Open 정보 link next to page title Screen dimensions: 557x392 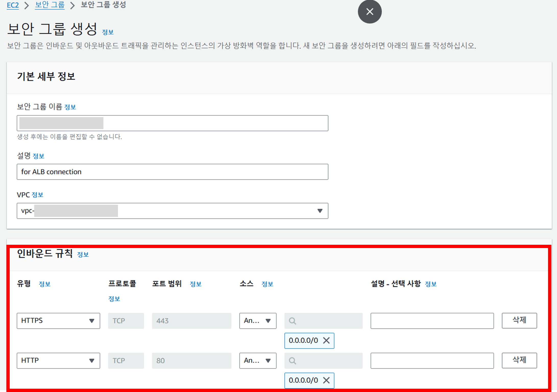click(108, 32)
